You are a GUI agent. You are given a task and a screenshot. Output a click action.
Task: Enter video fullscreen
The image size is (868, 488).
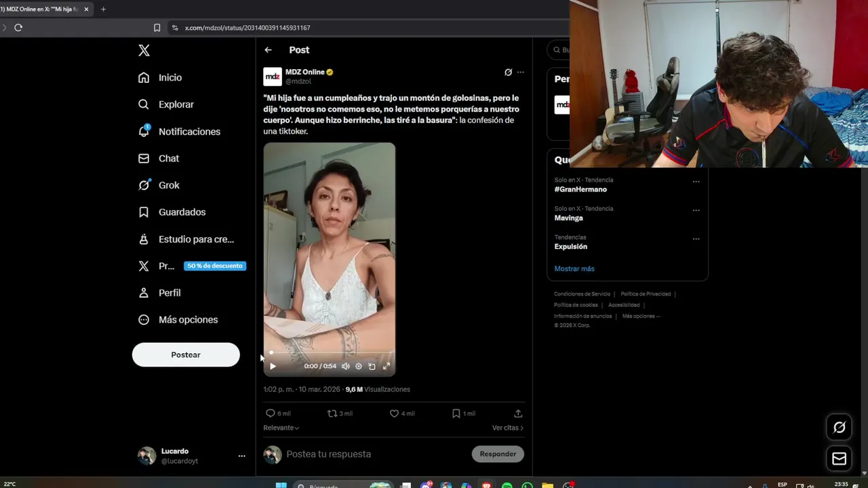point(387,366)
